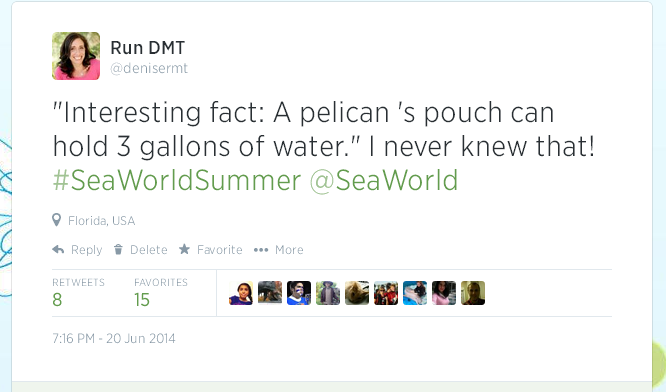Image resolution: width=666 pixels, height=392 pixels.
Task: Click fifth avatar showing an animal
Action: click(x=357, y=293)
